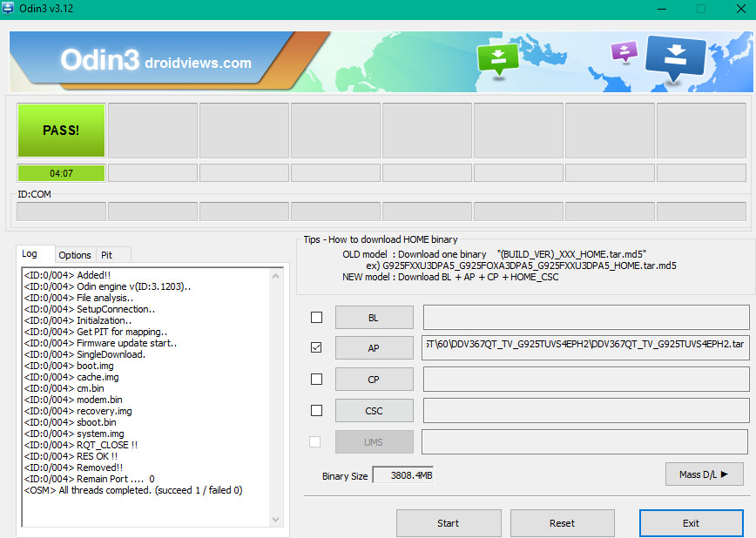Click the disabled UMS checkbox
Screen dimensions: 756x538
tap(314, 441)
